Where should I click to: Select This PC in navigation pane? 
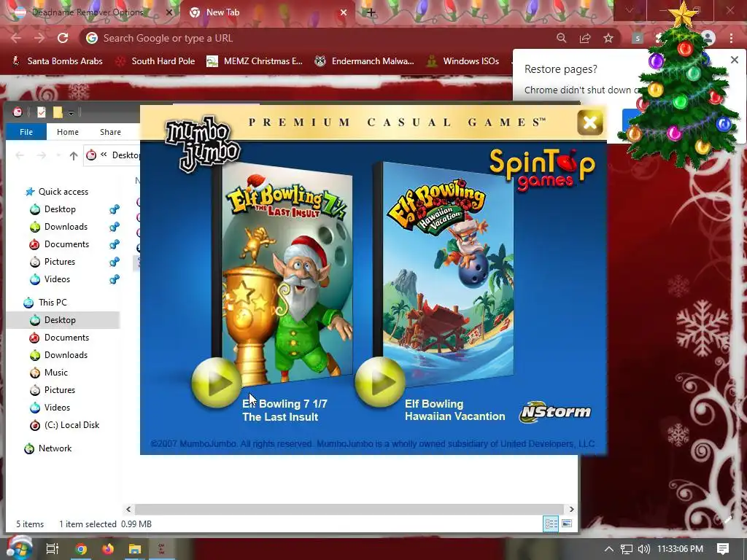[x=46, y=303]
